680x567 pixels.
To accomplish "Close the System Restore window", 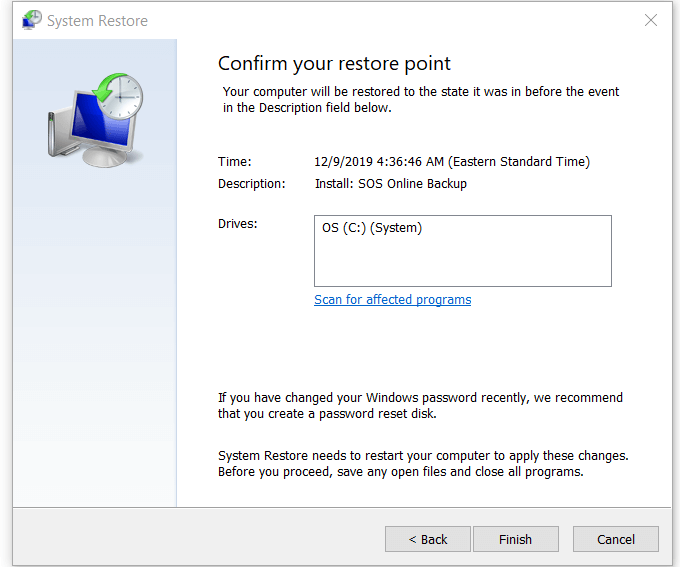I will (651, 20).
